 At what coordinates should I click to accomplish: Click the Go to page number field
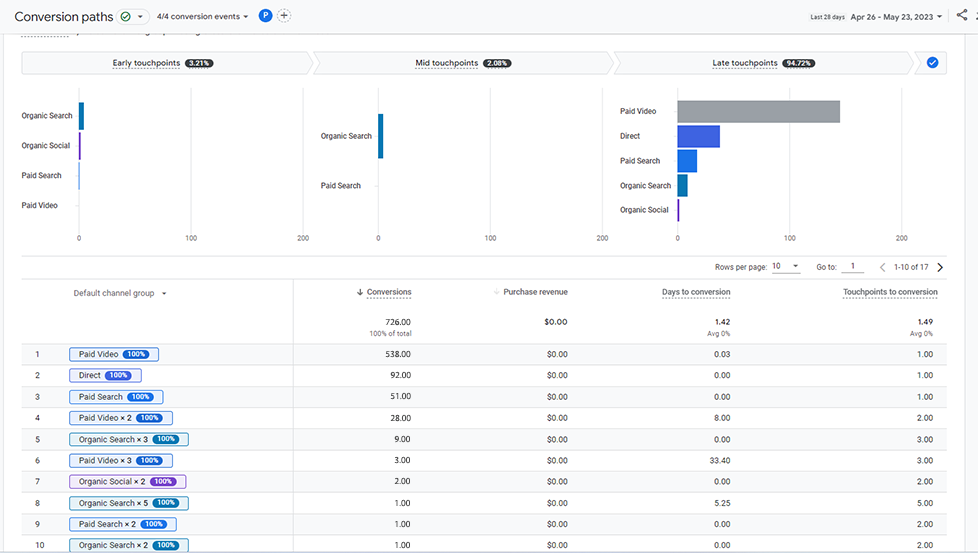coord(852,267)
